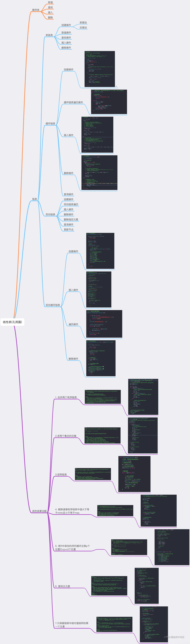Select 查找 under 顺序表

51,8
